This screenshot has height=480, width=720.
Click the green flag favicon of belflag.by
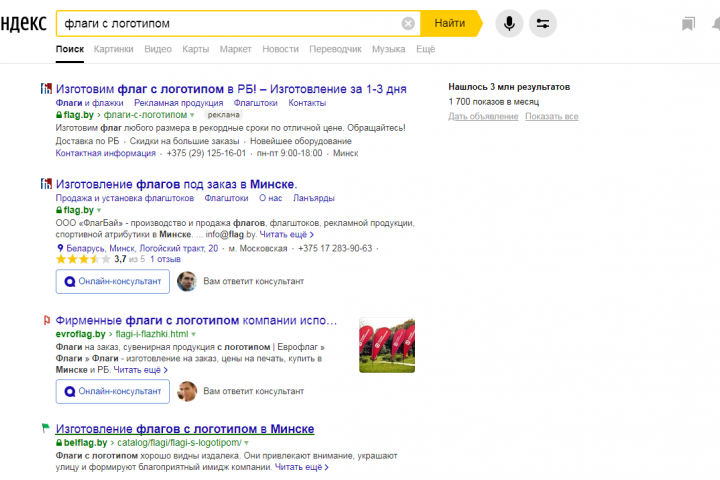click(x=45, y=428)
